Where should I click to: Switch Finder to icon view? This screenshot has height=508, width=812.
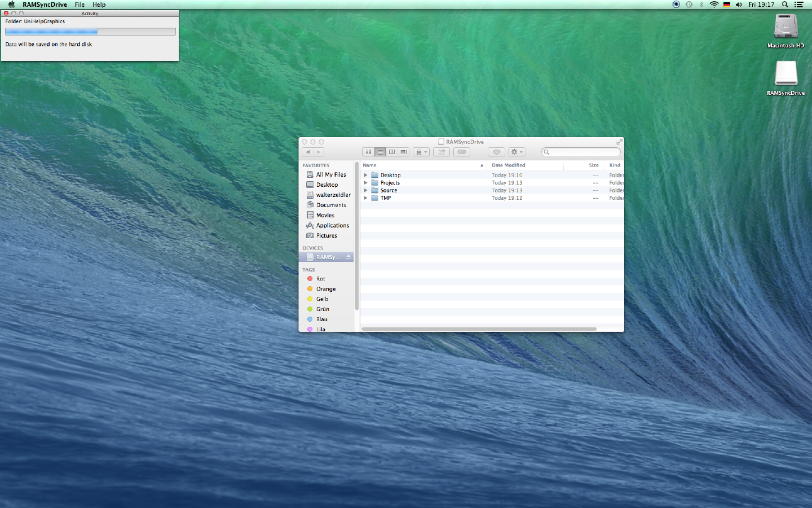tap(368, 152)
